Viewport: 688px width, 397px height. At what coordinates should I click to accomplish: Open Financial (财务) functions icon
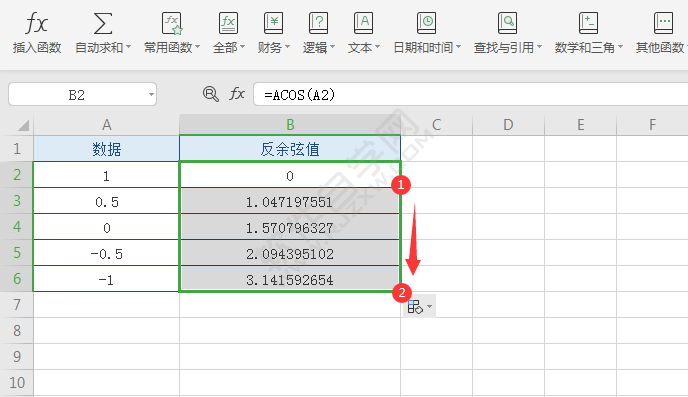click(x=273, y=24)
